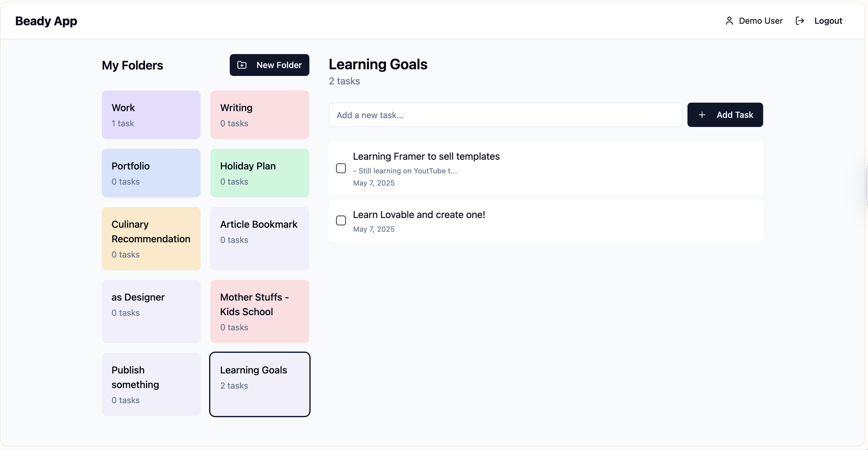Screen dimensions: 868x450
Task: Click the Logout link
Action: coord(828,21)
